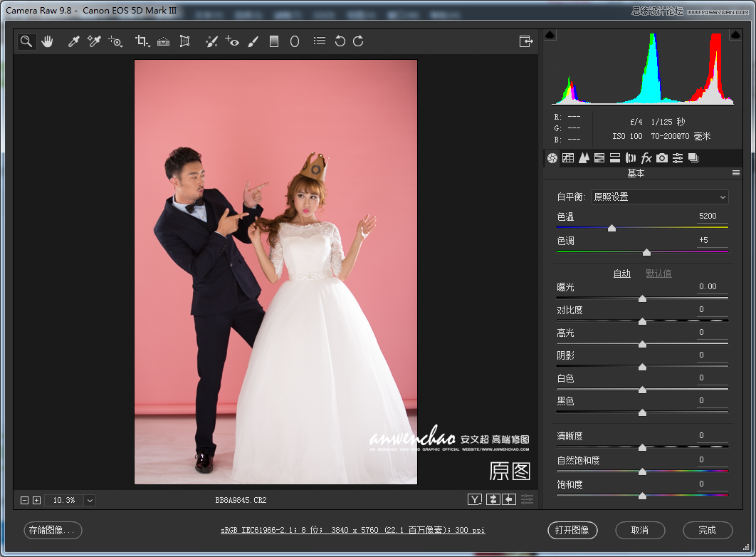Open the Tone Curve panel
The width and height of the screenshot is (756, 557).
pos(568,157)
